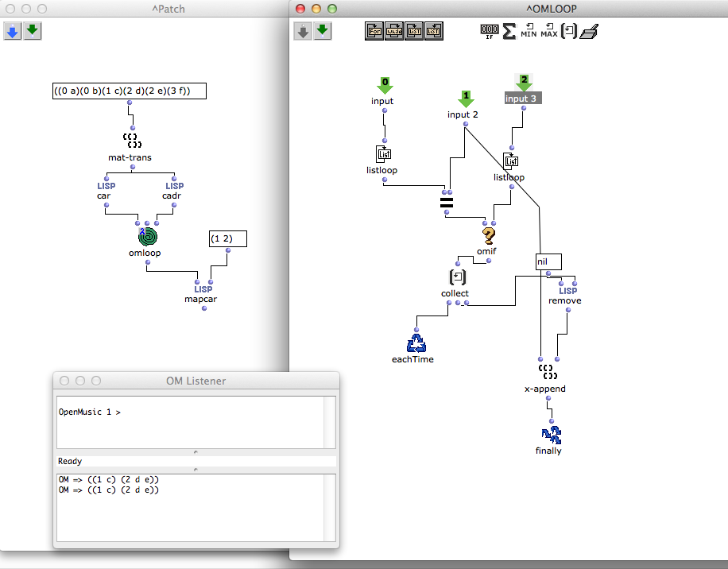Select the second List loop toolbar icon
The width and height of the screenshot is (728, 569).
434,31
